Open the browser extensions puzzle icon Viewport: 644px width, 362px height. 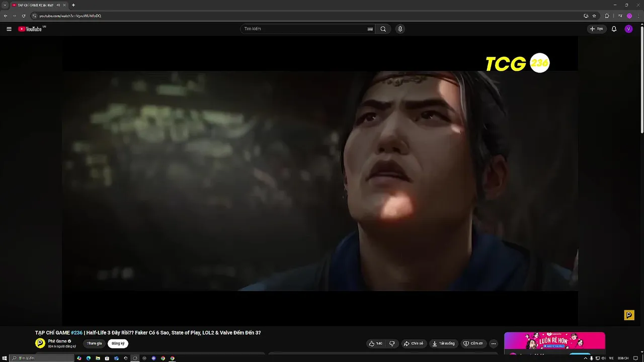607,16
